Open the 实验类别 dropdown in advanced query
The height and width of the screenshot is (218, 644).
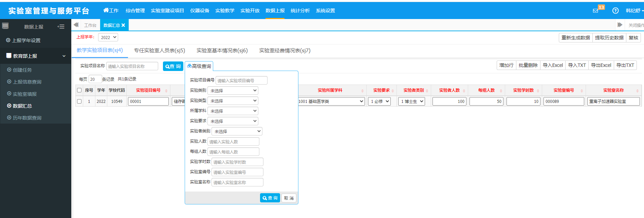tap(233, 91)
